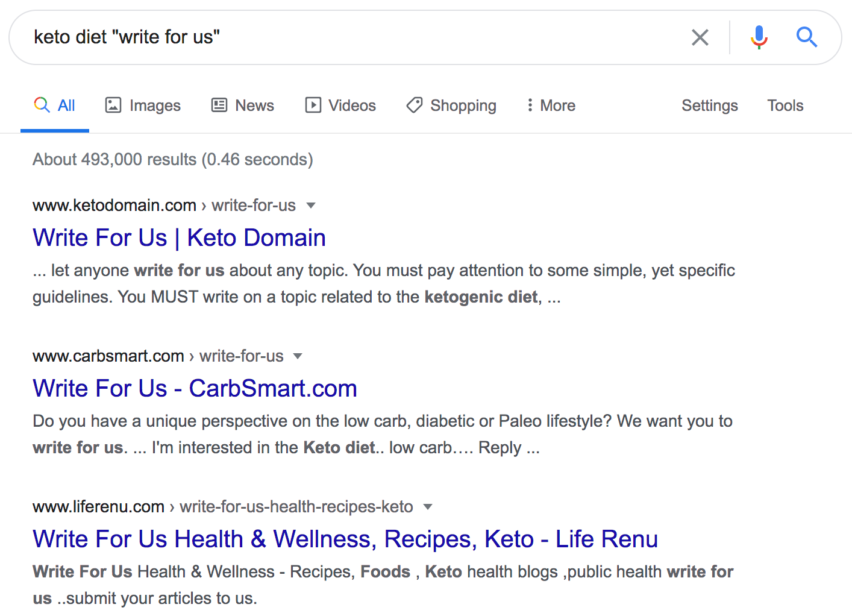
Task: Switch to the Shopping tab
Action: pos(451,105)
